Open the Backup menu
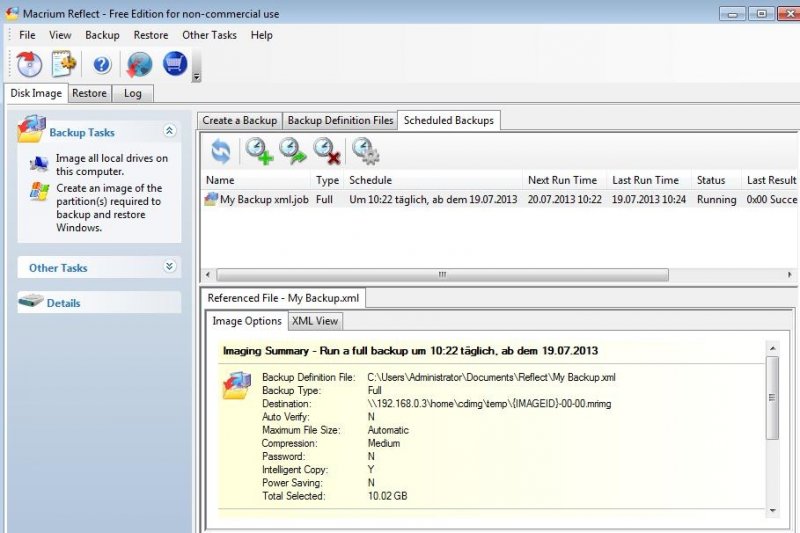The width and height of the screenshot is (800, 533). coord(102,35)
